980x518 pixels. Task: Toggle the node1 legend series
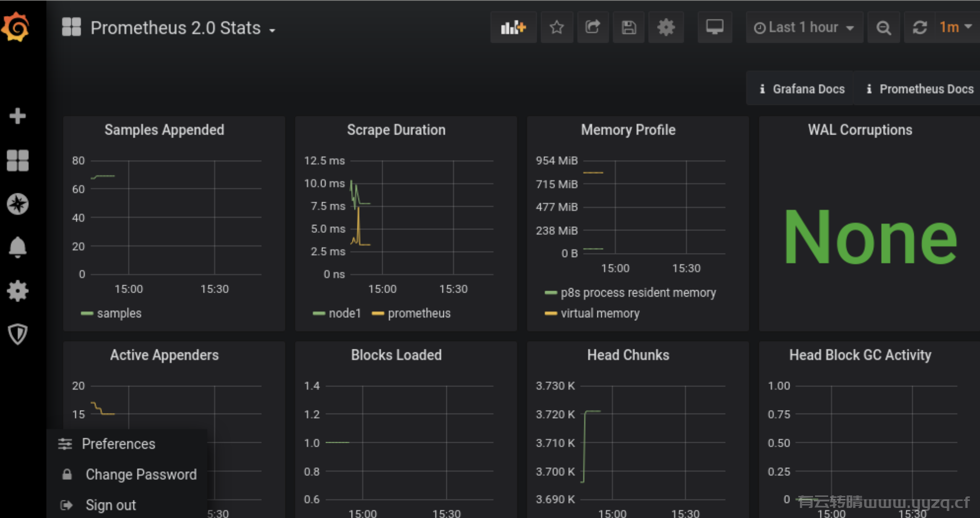345,313
